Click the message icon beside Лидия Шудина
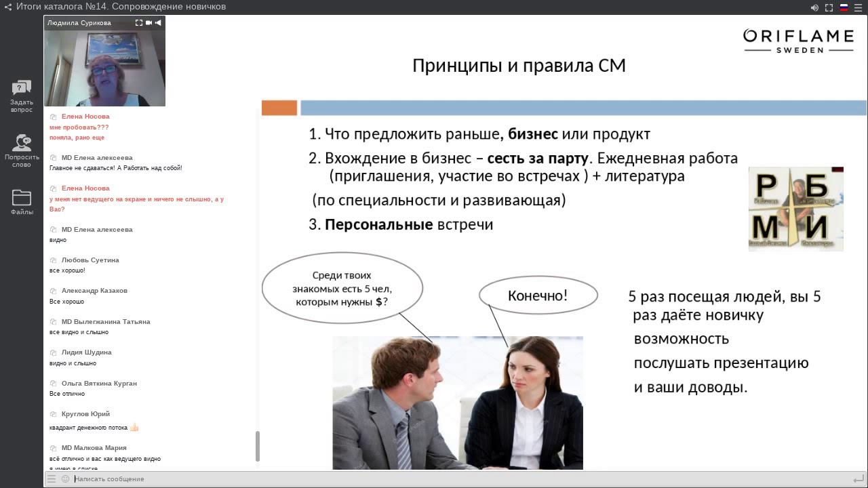 (54, 352)
